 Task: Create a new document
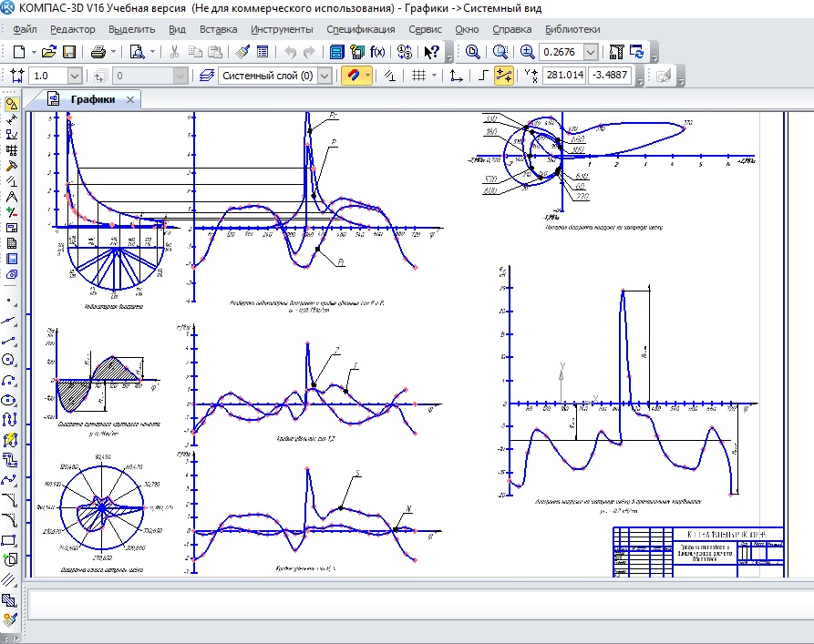coord(19,52)
